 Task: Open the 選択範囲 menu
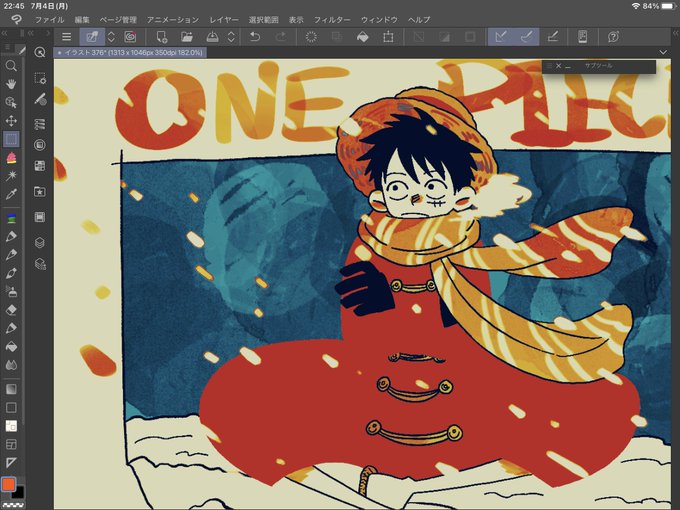point(263,20)
